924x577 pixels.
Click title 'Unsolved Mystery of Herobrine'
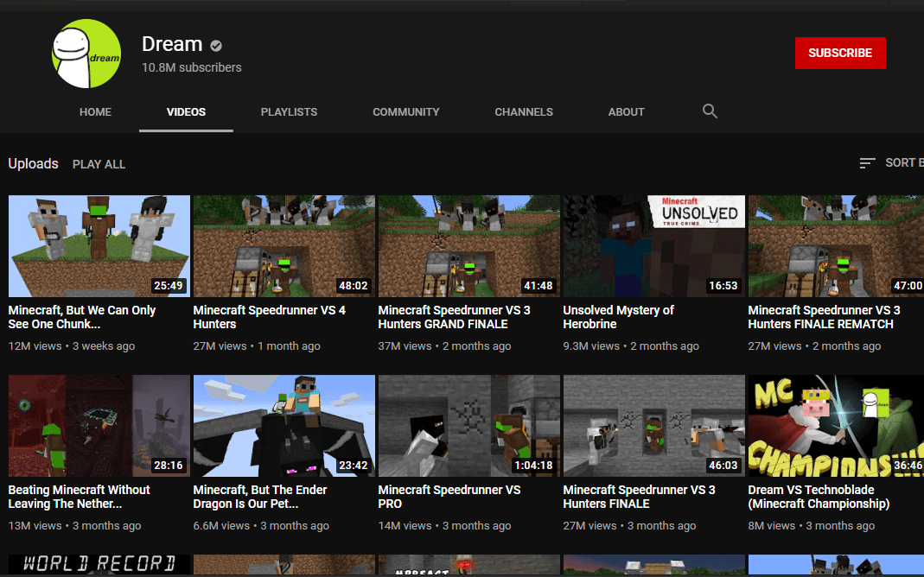coord(618,317)
